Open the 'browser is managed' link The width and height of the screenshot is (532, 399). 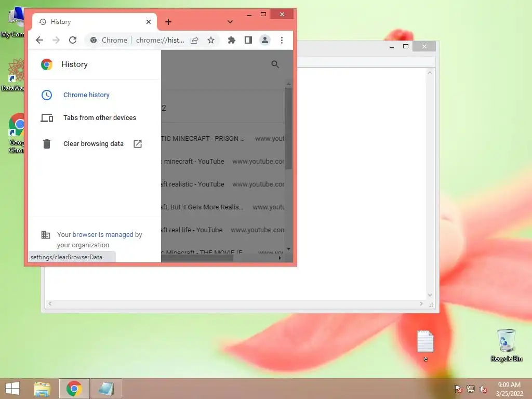[x=103, y=234]
